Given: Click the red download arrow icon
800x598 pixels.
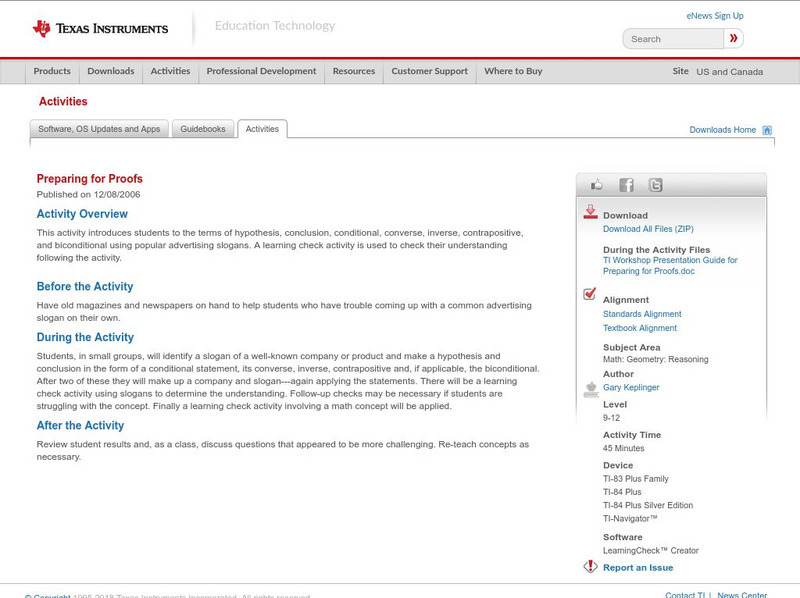Looking at the screenshot, I should pyautogui.click(x=590, y=212).
